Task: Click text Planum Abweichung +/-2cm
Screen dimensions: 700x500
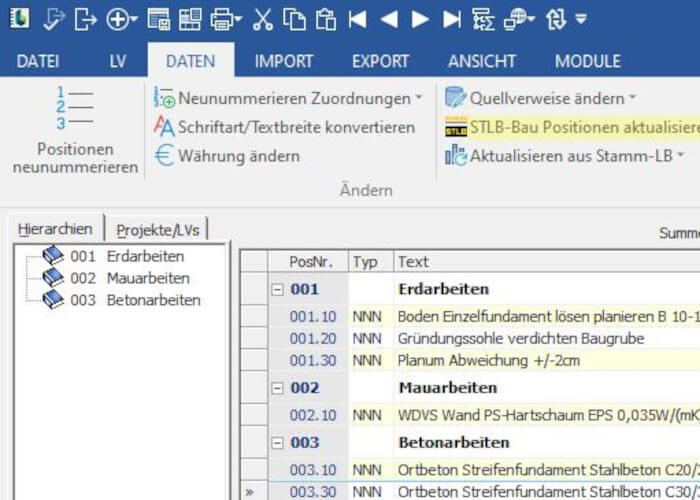Action: coord(489,360)
